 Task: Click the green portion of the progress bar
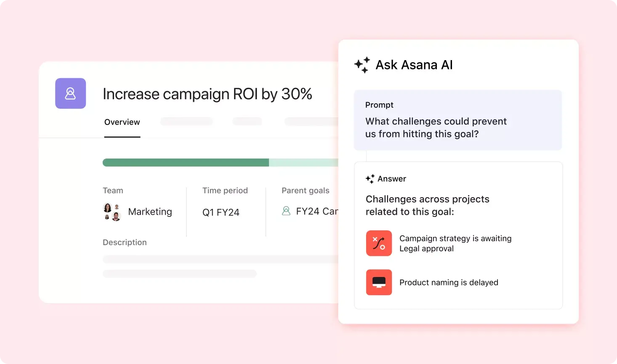pyautogui.click(x=185, y=162)
